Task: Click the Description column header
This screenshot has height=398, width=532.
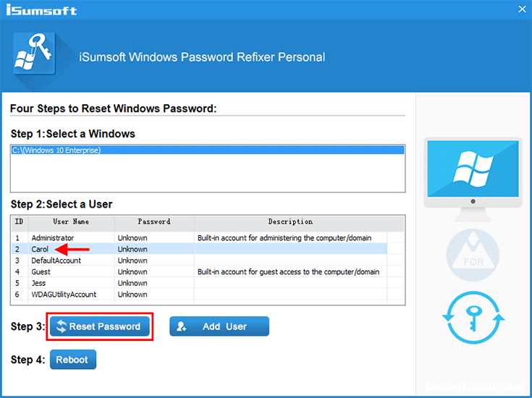Action: point(290,222)
